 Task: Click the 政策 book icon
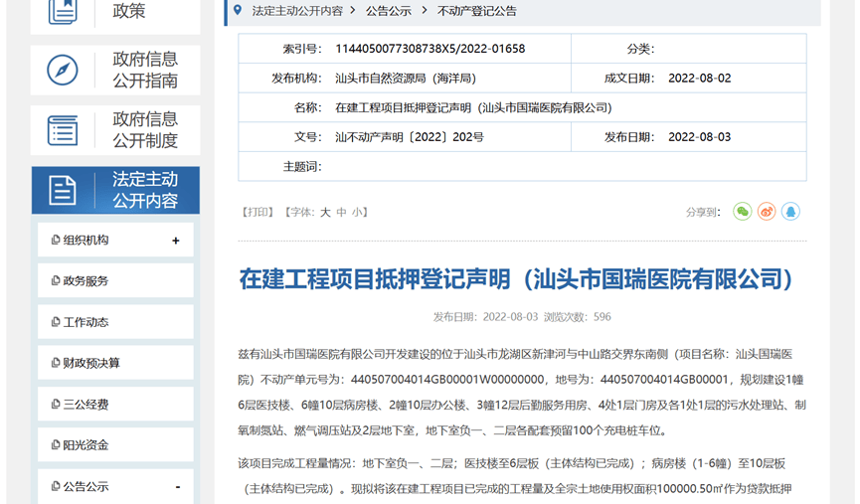pyautogui.click(x=63, y=11)
